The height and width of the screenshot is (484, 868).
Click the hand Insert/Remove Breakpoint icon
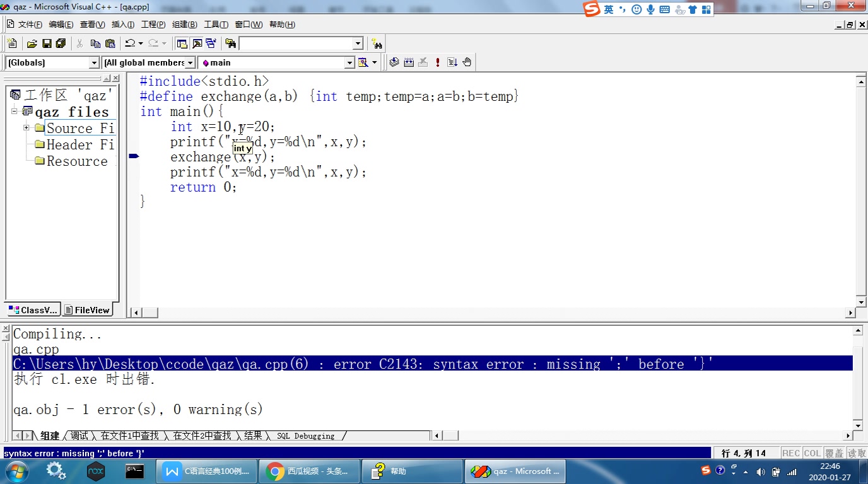pos(467,62)
